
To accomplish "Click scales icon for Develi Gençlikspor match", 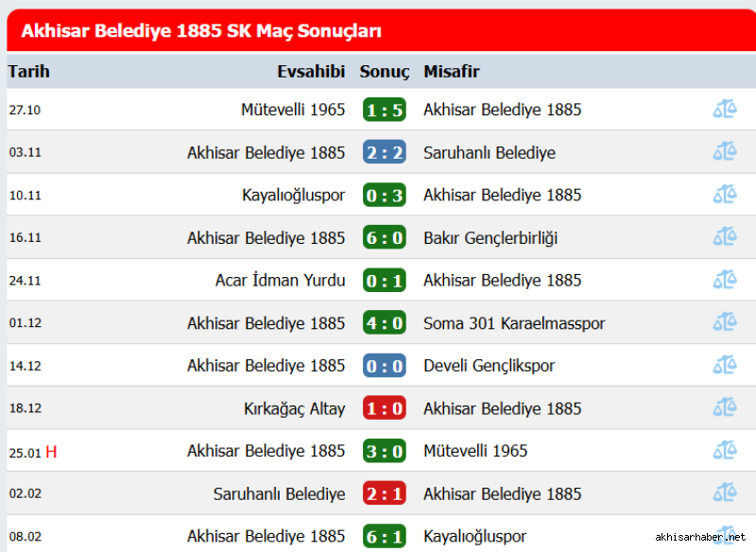I will tap(725, 366).
